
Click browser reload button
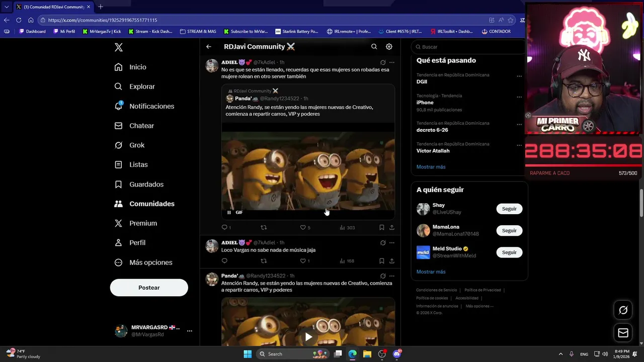pyautogui.click(x=19, y=20)
